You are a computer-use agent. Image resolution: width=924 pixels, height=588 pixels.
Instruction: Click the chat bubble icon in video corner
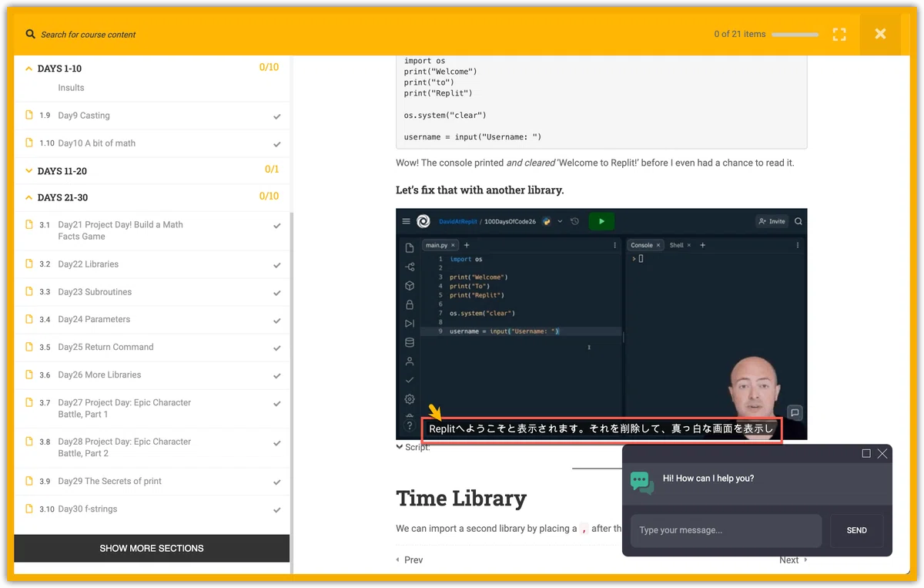pos(795,412)
